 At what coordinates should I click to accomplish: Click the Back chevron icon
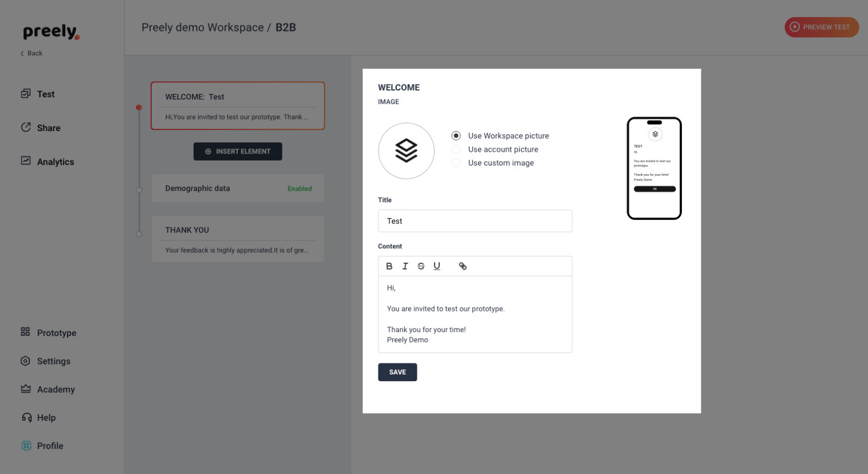[22, 53]
